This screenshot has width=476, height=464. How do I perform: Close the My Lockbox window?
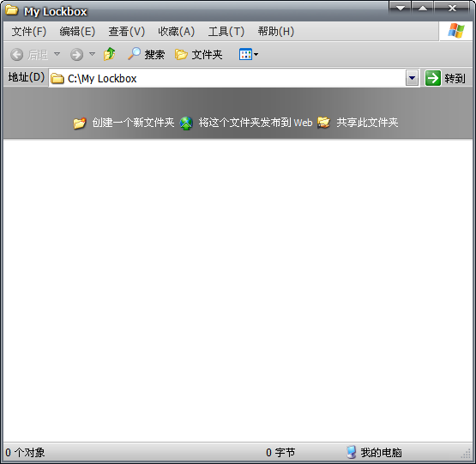point(452,8)
